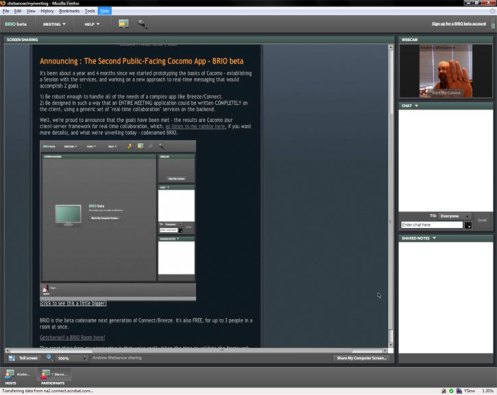Open Sign up for a BRIO beta account link
The image size is (497, 395).
point(459,24)
